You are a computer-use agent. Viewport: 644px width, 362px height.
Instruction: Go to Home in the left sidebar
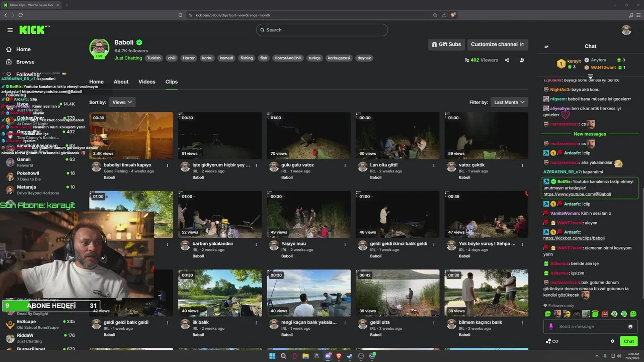point(19,49)
